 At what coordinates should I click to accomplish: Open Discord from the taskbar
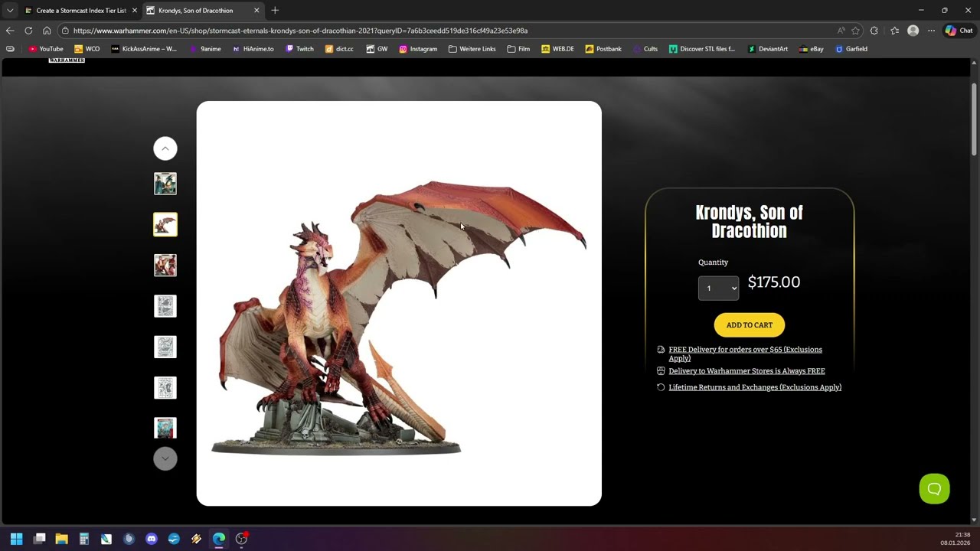click(x=152, y=539)
